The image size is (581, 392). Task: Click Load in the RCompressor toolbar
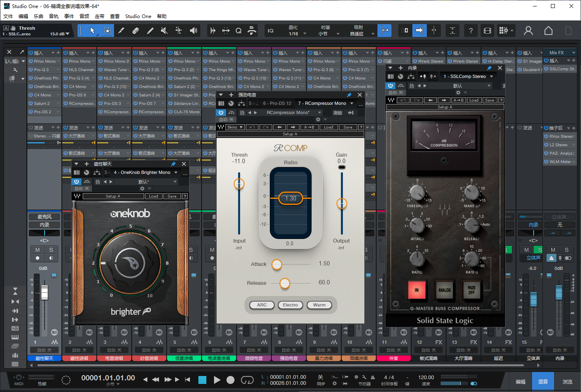pos(328,127)
